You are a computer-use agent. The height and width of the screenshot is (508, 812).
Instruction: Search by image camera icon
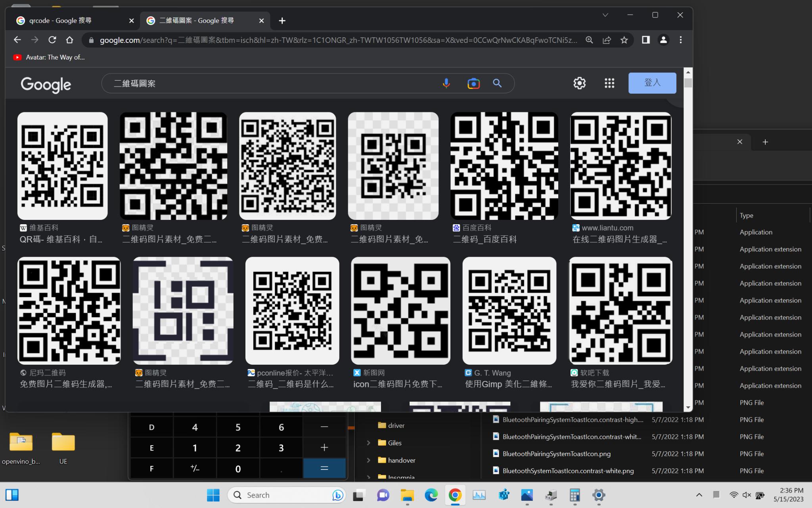[473, 83]
